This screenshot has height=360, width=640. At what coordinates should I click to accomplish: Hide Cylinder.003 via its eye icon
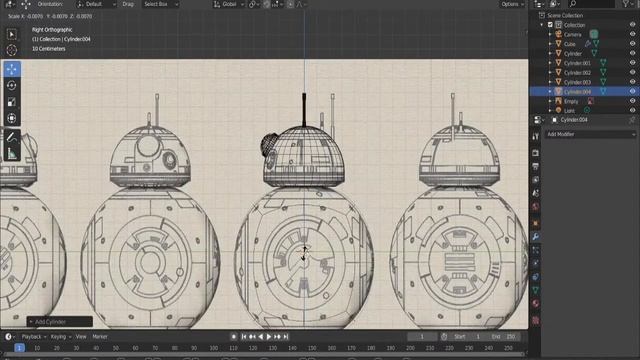[x=632, y=82]
